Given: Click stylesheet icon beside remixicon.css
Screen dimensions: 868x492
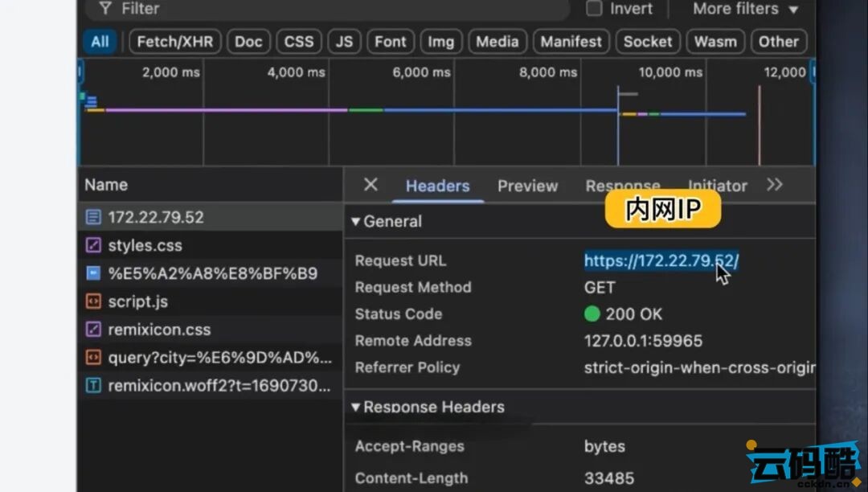Looking at the screenshot, I should [93, 330].
